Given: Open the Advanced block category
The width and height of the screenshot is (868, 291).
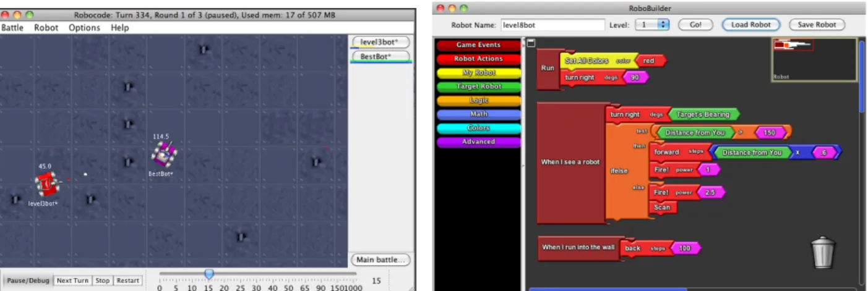Looking at the screenshot, I should point(478,141).
